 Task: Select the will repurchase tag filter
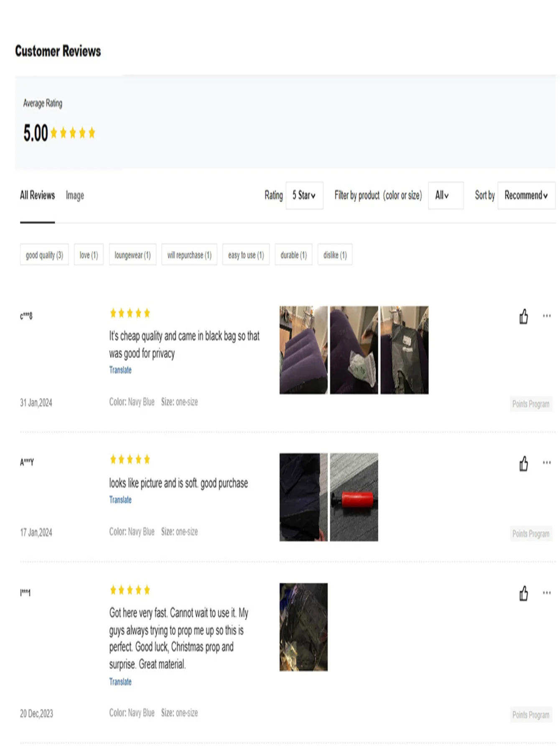point(189,255)
